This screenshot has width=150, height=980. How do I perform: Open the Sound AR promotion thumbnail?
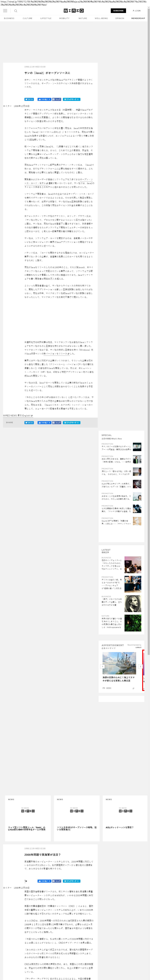(137, 521)
